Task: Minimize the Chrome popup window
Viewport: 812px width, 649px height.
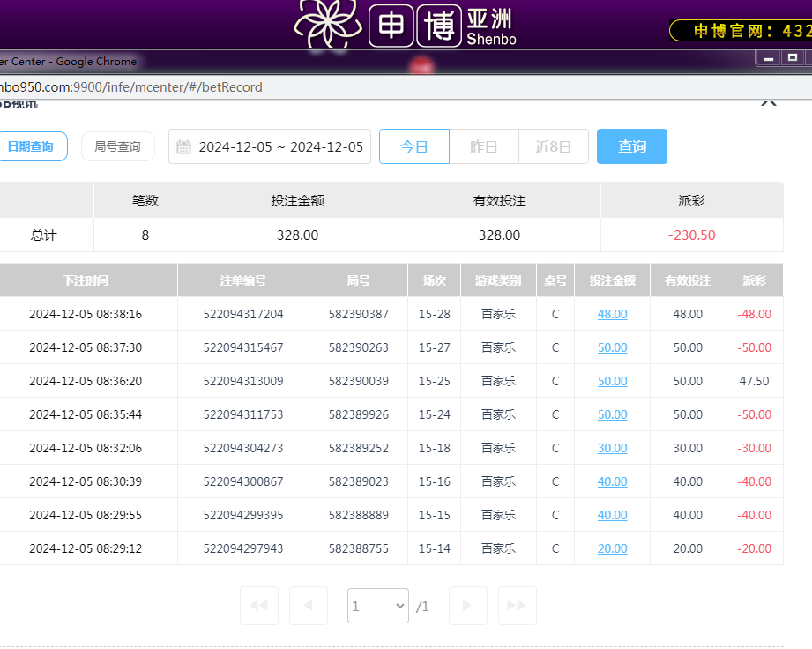Action: pyautogui.click(x=769, y=59)
